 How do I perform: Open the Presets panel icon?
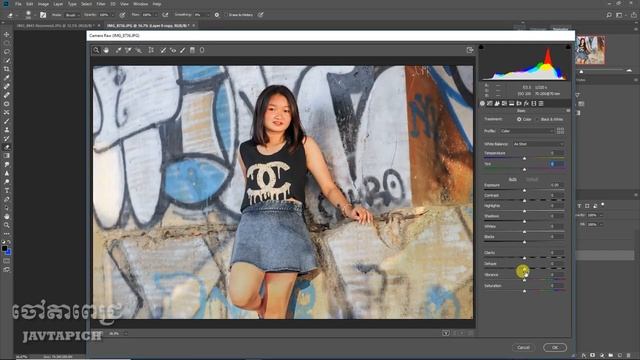(541, 104)
